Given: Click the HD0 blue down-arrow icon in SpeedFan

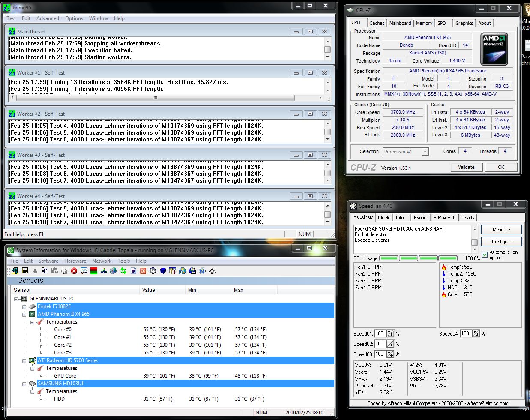Looking at the screenshot, I should click(x=444, y=288).
